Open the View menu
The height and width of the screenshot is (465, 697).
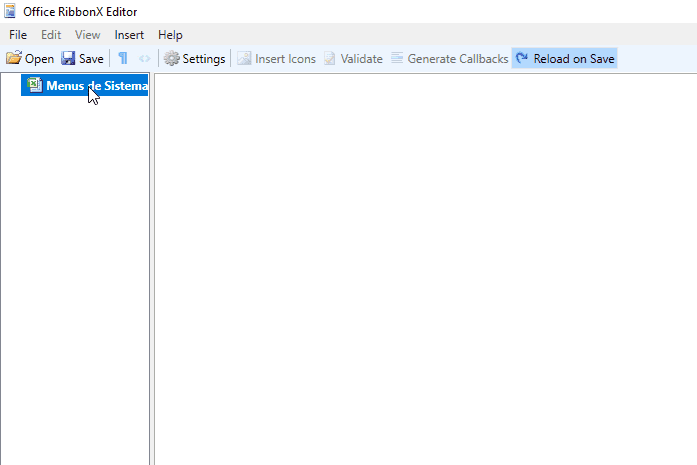(88, 35)
